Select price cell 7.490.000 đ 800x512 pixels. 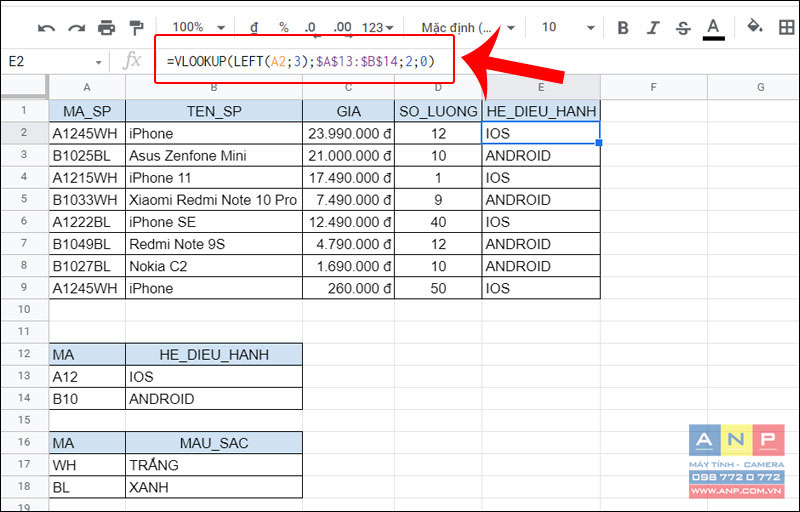[x=348, y=200]
